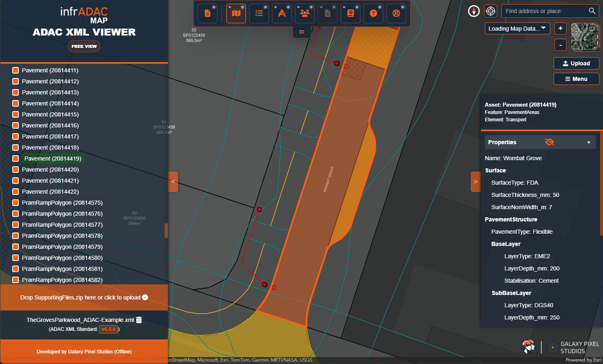Viewport: 603px width, 364px height.
Task: Click the BaseLayer subsection heading
Action: pyautogui.click(x=506, y=244)
